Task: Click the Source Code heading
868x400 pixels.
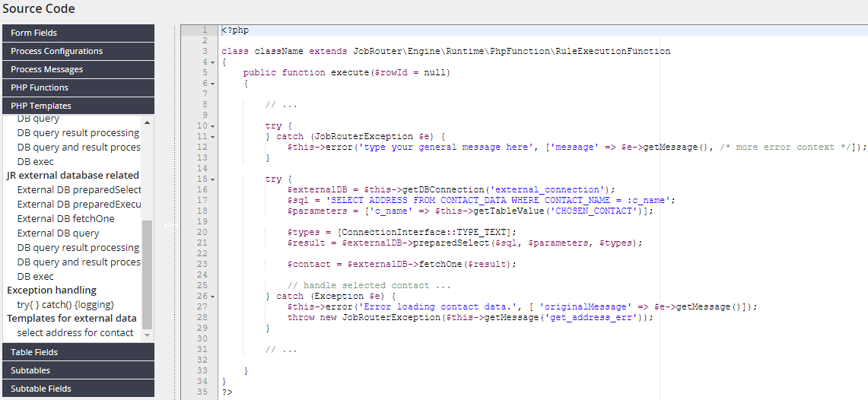Action: point(39,9)
